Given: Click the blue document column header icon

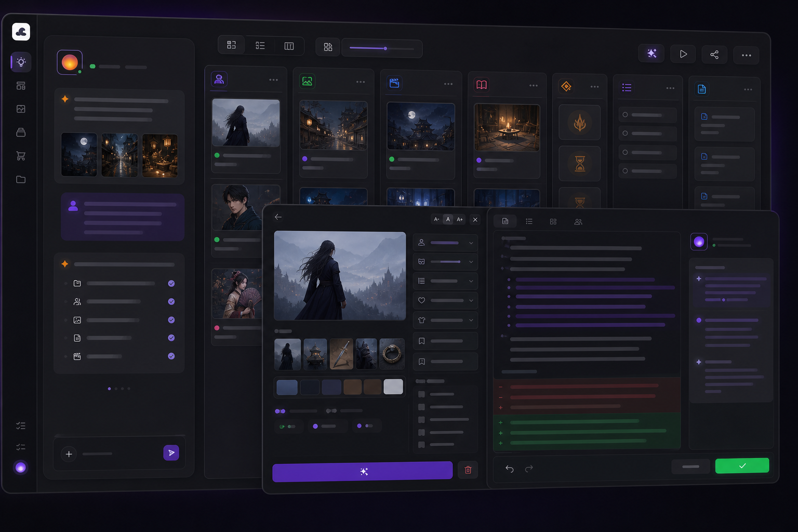Looking at the screenshot, I should tap(702, 89).
